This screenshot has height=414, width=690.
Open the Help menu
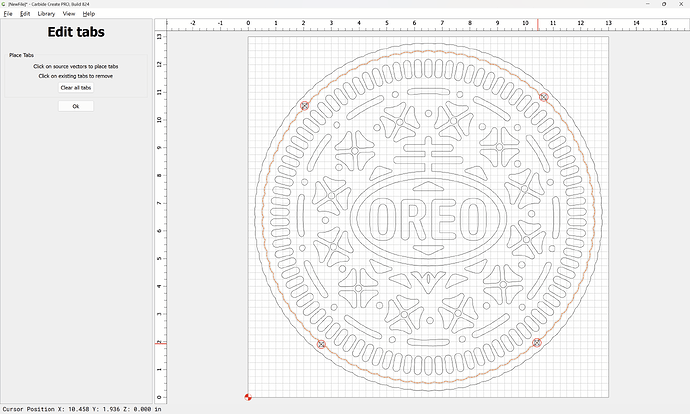tap(89, 14)
